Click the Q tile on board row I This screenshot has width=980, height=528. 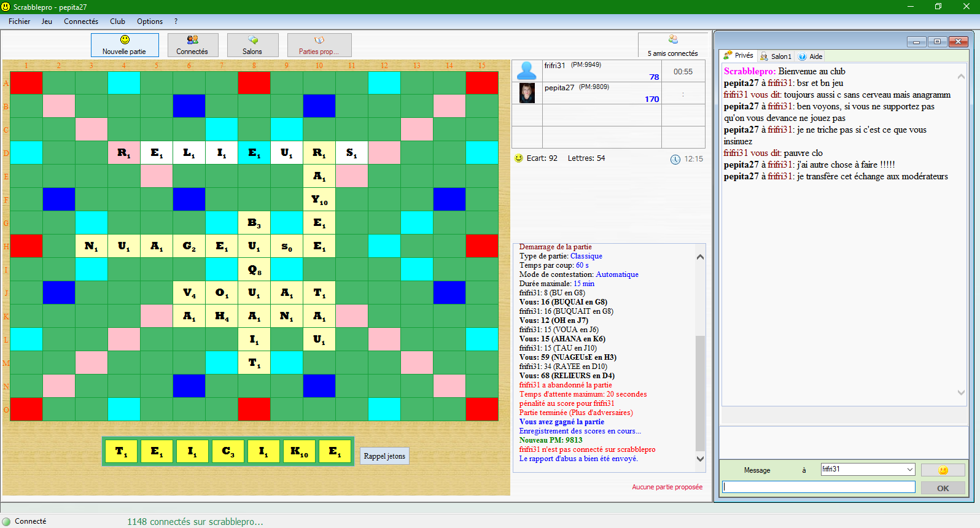(x=254, y=270)
